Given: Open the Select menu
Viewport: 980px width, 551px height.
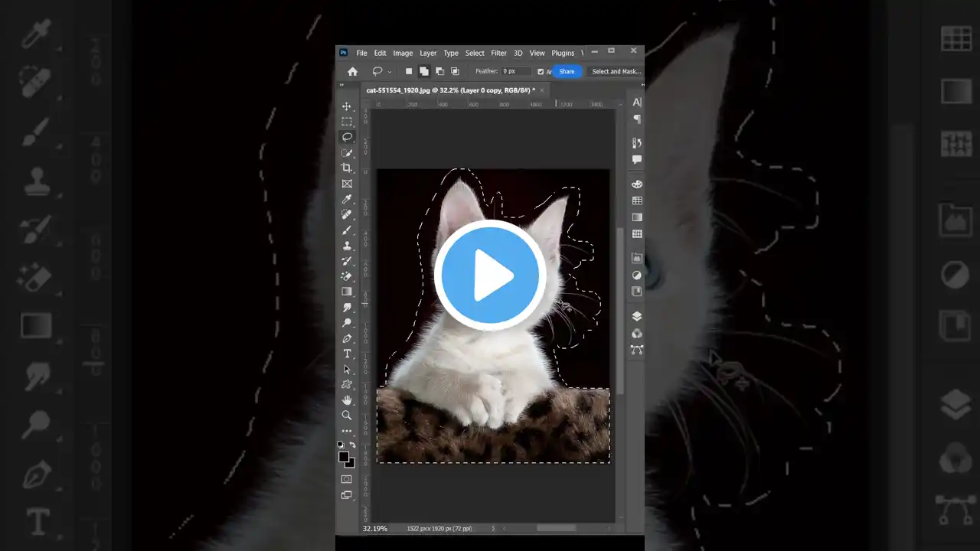Looking at the screenshot, I should (475, 53).
